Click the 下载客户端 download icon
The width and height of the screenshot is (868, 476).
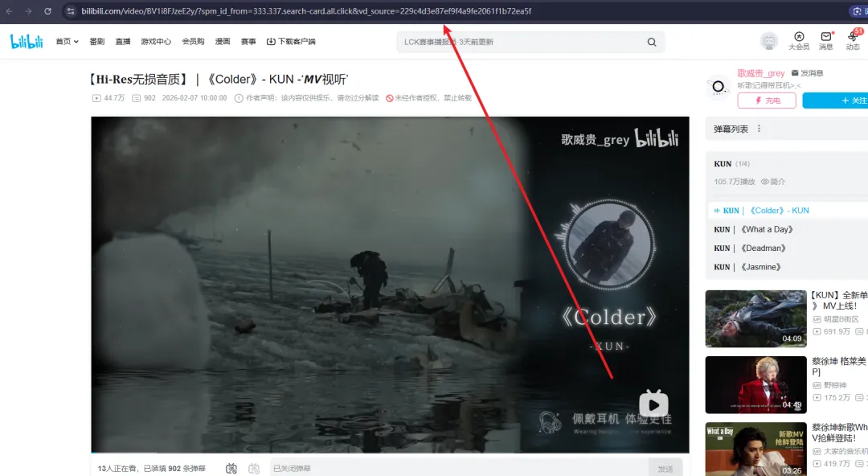tap(271, 42)
